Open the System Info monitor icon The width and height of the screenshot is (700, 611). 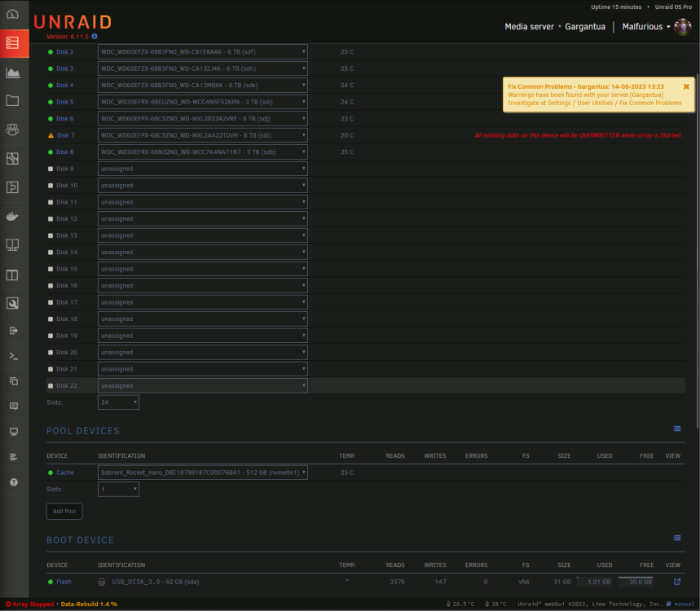tap(13, 432)
